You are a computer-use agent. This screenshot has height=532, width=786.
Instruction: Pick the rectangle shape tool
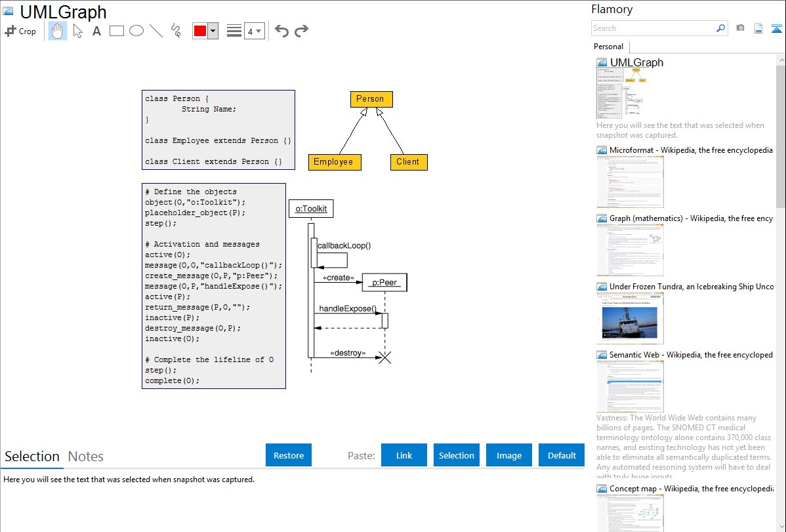point(117,31)
